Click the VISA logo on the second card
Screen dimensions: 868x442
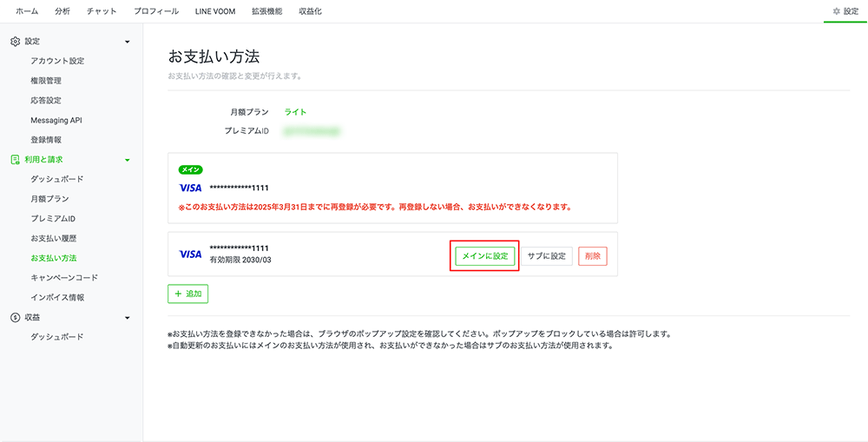click(x=190, y=254)
